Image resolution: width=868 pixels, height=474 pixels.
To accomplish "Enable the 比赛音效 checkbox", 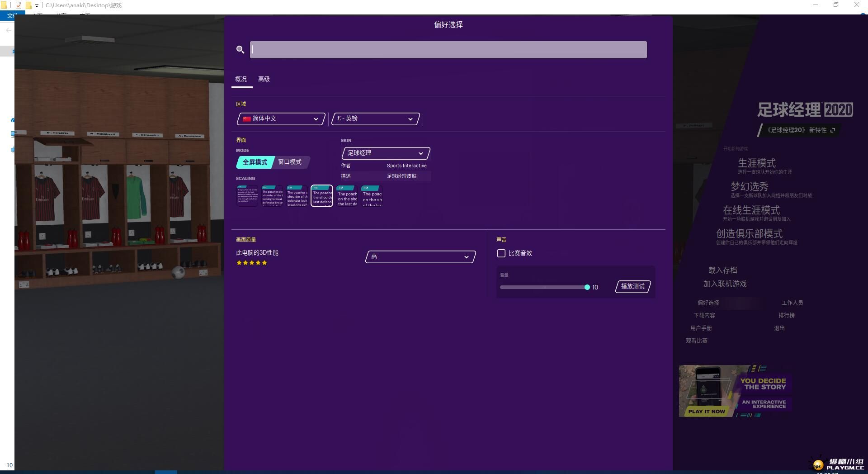I will 501,253.
